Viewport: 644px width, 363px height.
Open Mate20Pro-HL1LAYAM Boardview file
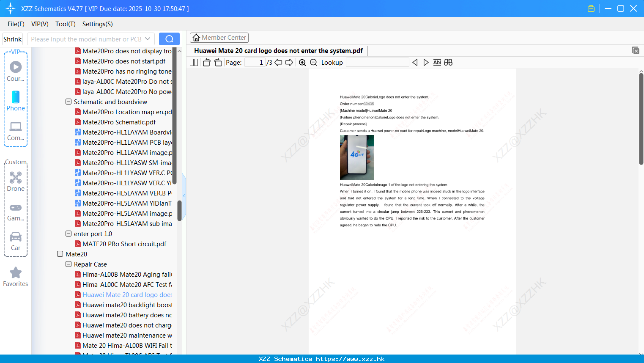pos(123,132)
